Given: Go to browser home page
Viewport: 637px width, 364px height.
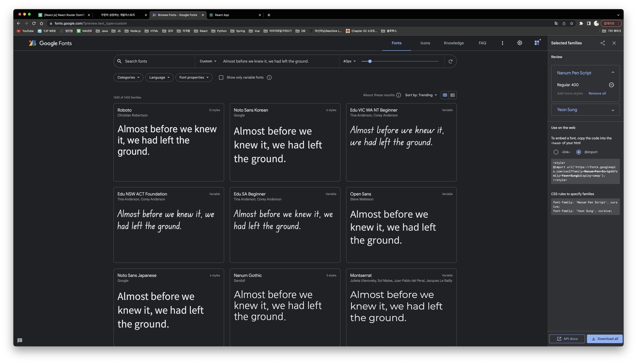Looking at the screenshot, I should 41,23.
